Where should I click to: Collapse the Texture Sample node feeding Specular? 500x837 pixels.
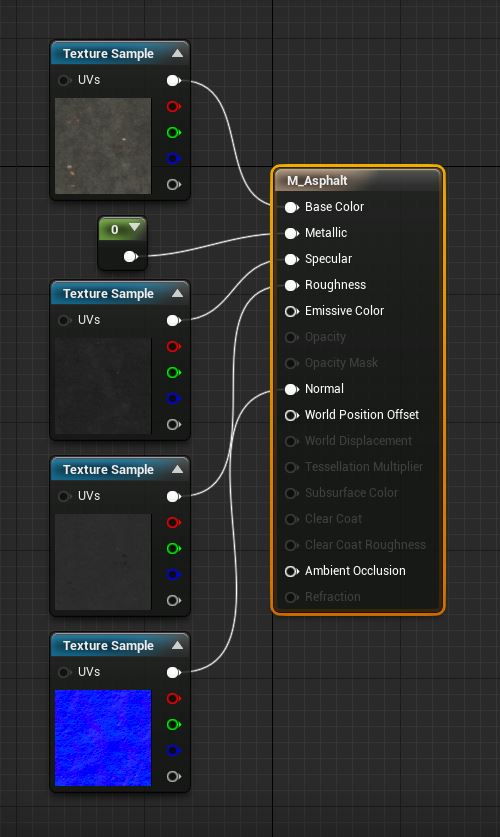tap(177, 294)
